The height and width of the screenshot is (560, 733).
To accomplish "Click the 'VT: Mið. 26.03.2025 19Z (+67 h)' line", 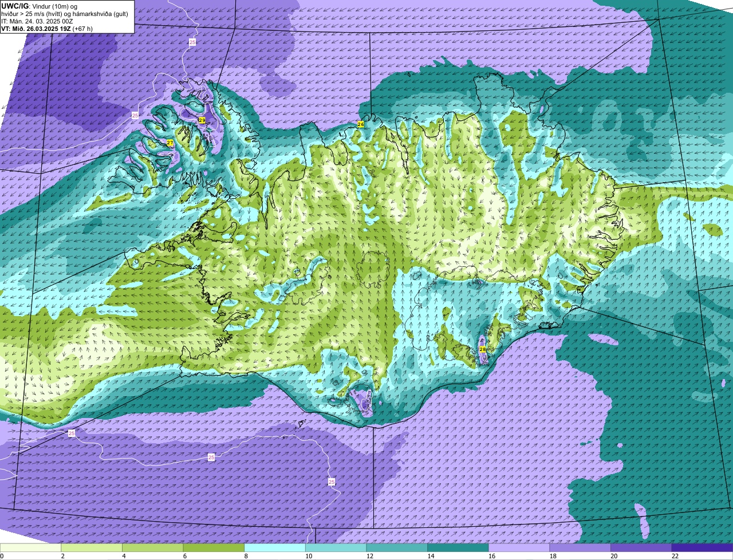I will (47, 28).
